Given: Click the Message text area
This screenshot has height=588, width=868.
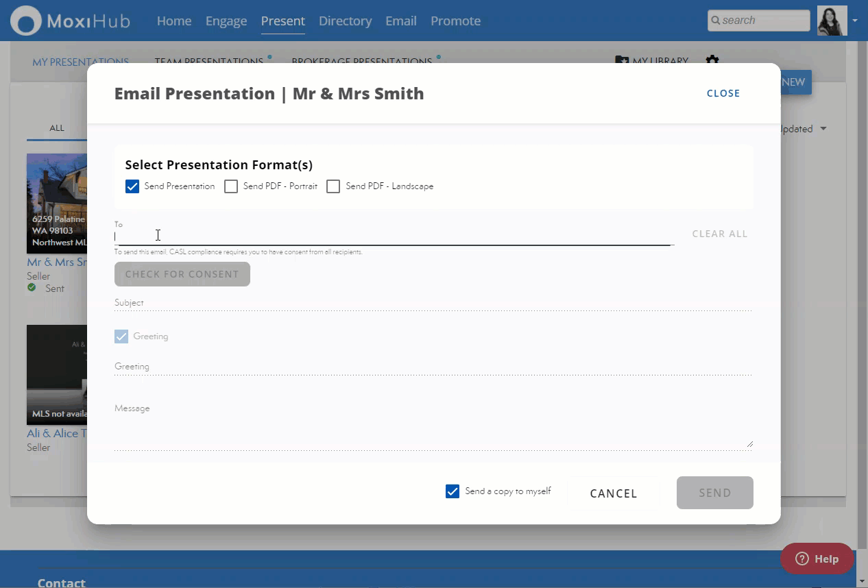Looking at the screenshot, I should tap(433, 425).
